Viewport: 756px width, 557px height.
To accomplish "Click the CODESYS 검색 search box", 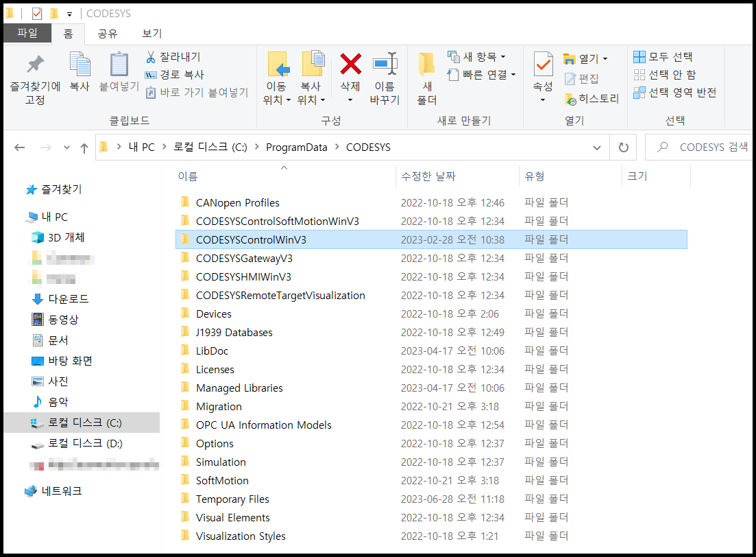I will point(699,147).
